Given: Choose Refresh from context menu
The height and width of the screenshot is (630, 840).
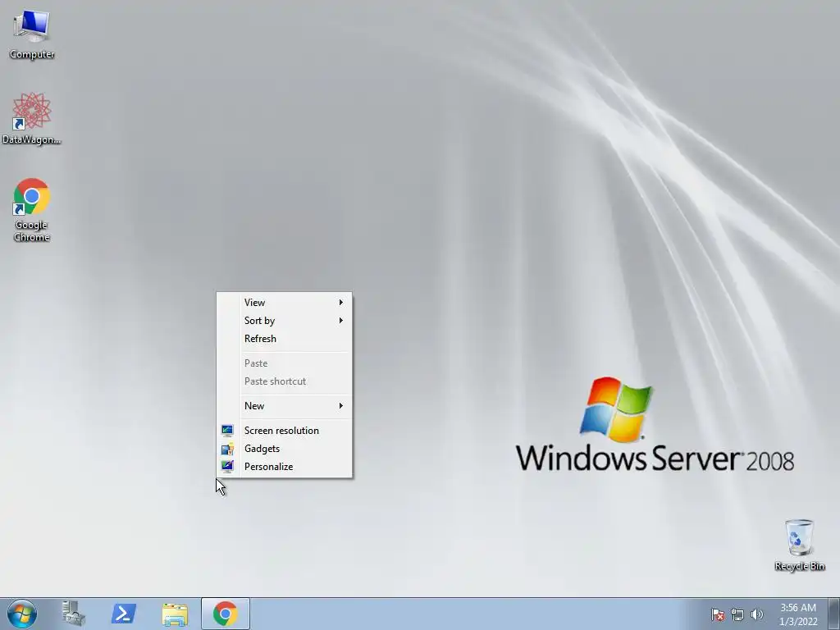Looking at the screenshot, I should 284,339.
